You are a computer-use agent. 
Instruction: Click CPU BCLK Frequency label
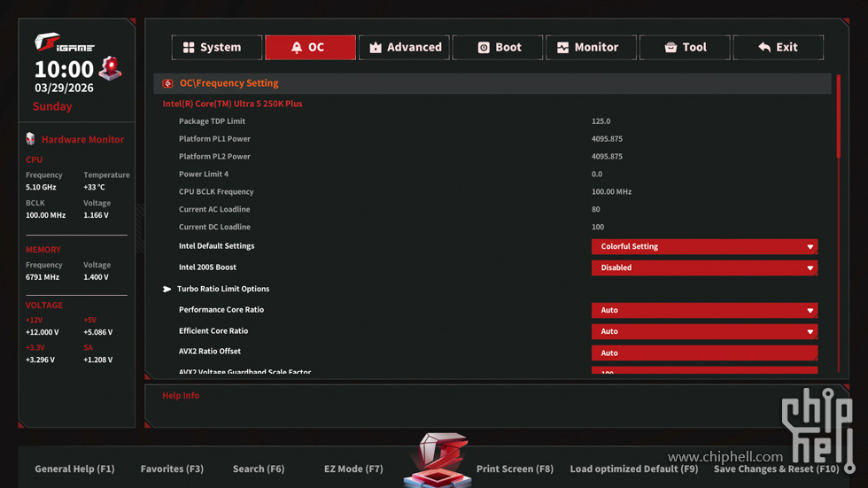click(x=216, y=192)
